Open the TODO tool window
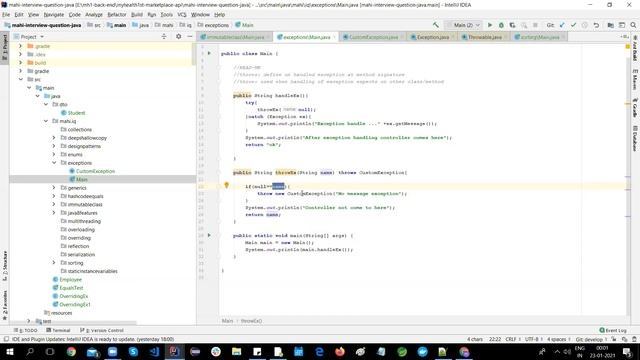Image resolution: width=640 pixels, height=360 pixels. coord(25,330)
